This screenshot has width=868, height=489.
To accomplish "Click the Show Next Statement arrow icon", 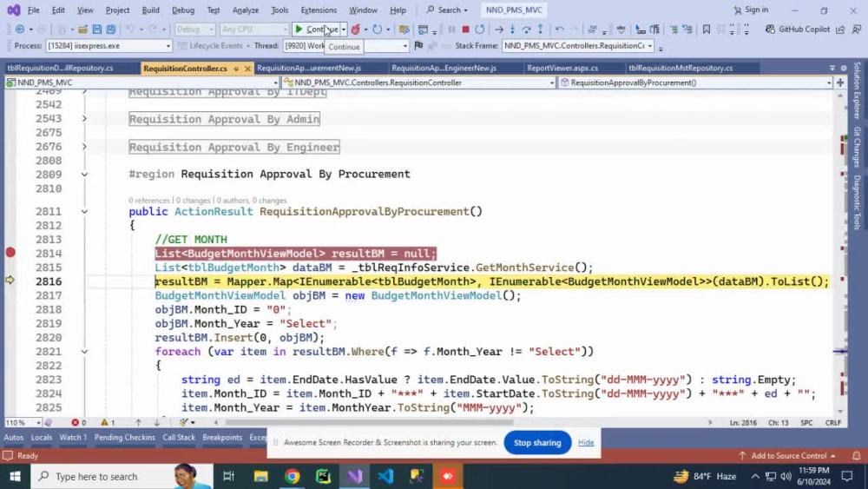I will point(499,29).
